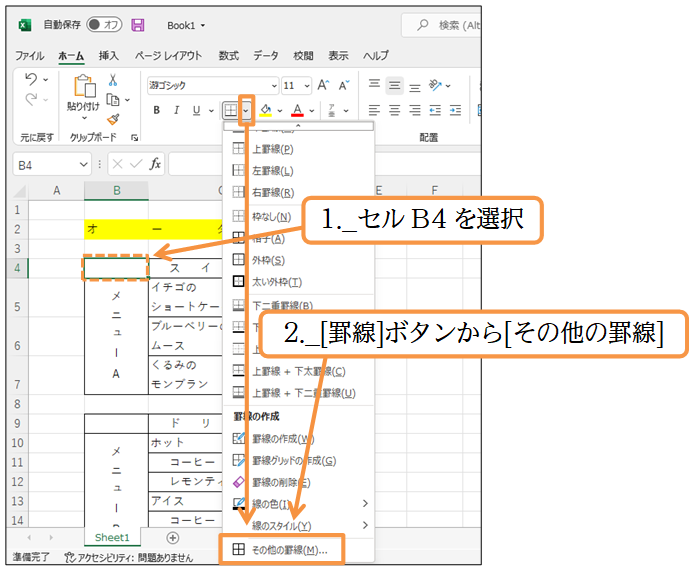Click the Paste clipboard icon
The height and width of the screenshot is (569, 689).
84,86
